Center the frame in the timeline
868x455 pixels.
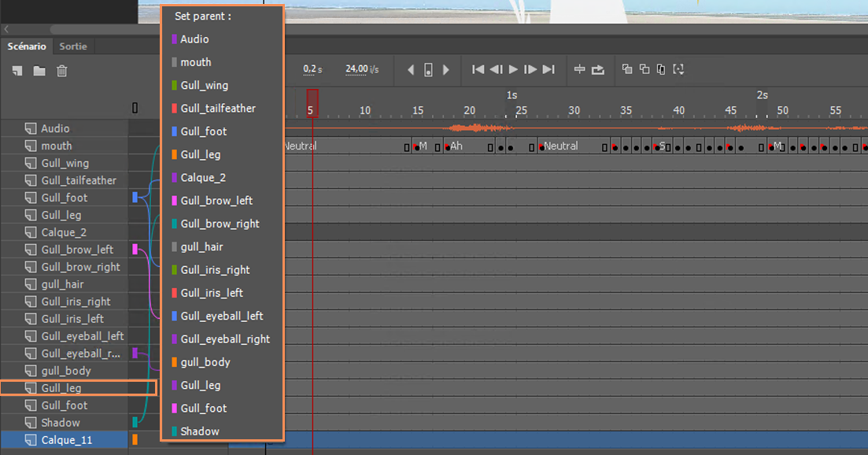(580, 69)
